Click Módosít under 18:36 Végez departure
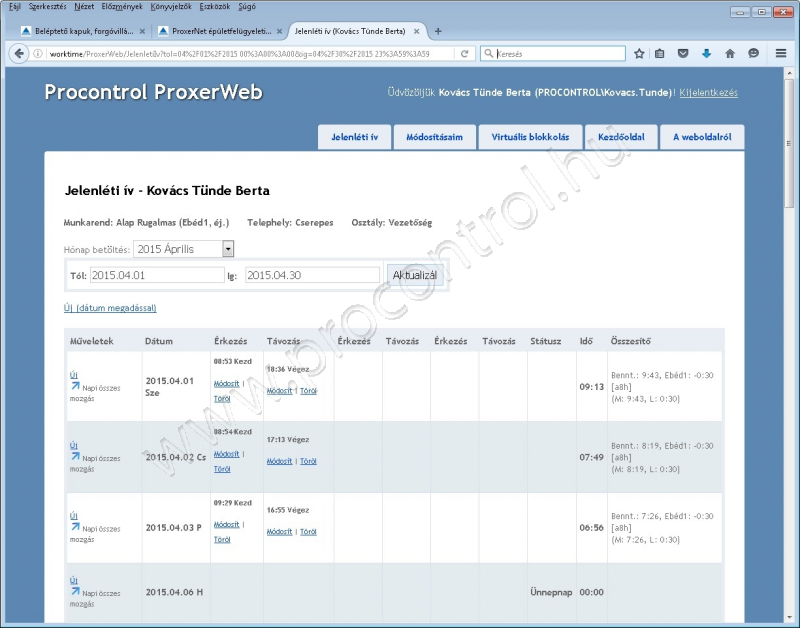The image size is (800, 628). 280,391
